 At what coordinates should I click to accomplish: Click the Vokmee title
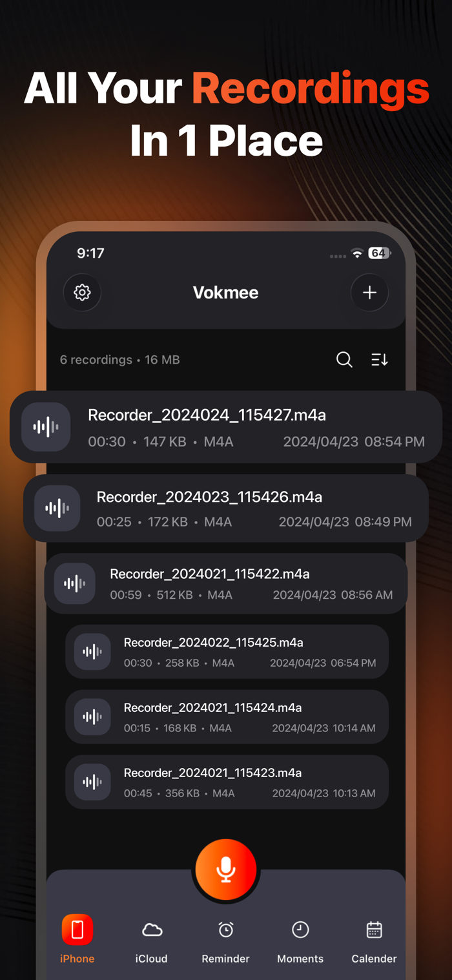pos(226,293)
